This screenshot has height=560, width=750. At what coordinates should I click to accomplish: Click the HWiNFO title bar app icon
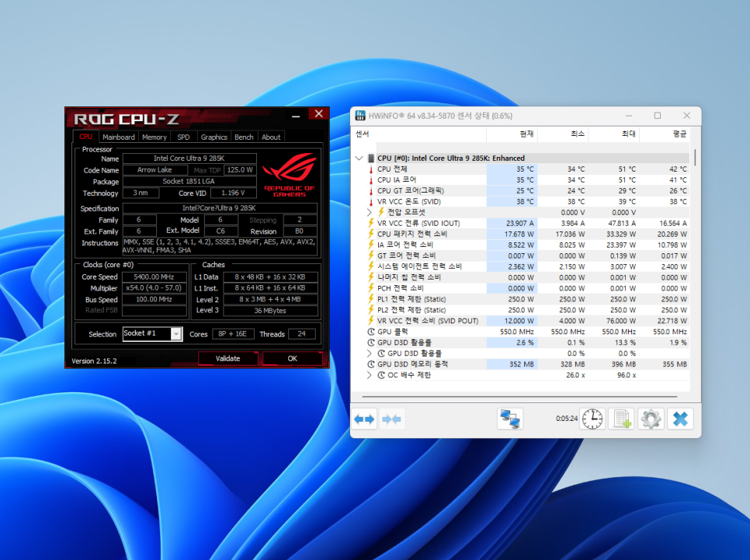point(361,116)
